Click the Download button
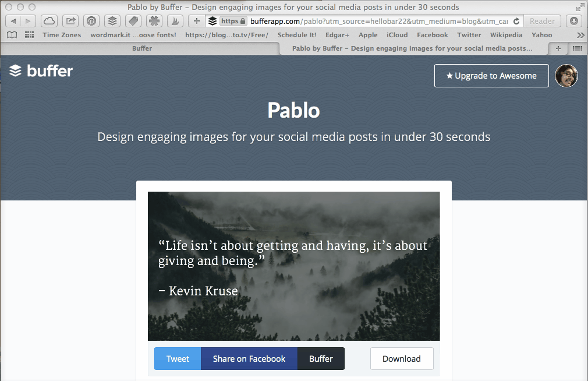The height and width of the screenshot is (381, 588). click(402, 359)
